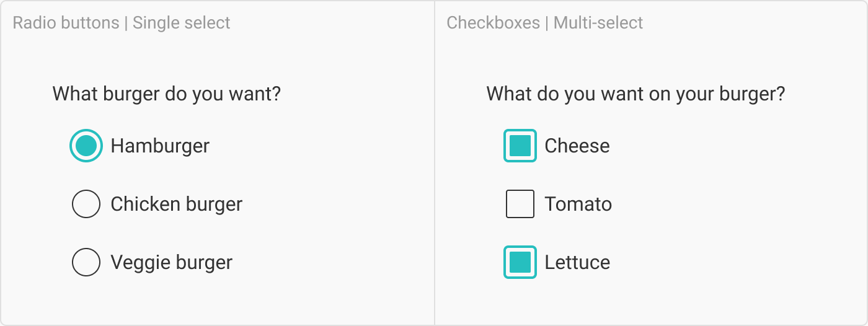868x326 pixels.
Task: Pick the Veggie burger radio circle
Action: pyautogui.click(x=86, y=262)
